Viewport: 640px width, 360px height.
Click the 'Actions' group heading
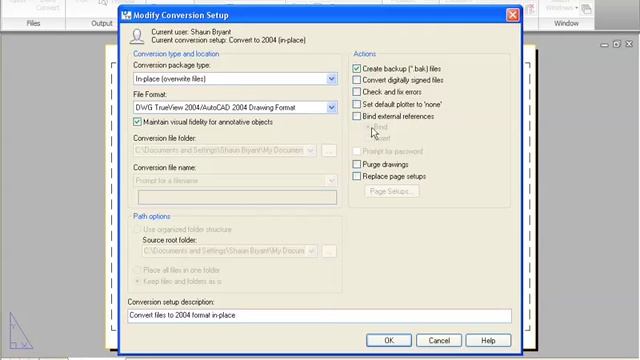(x=364, y=54)
